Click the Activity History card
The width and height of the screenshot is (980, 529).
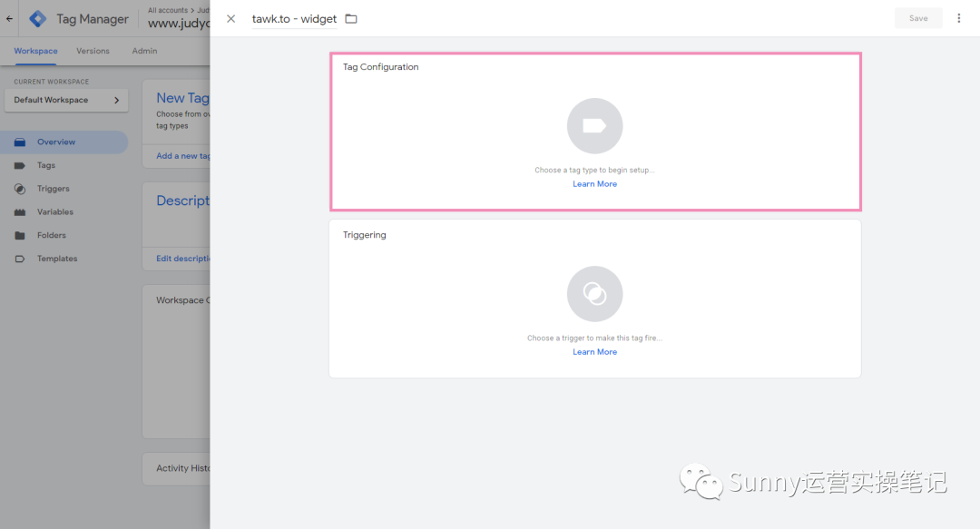tap(176, 468)
